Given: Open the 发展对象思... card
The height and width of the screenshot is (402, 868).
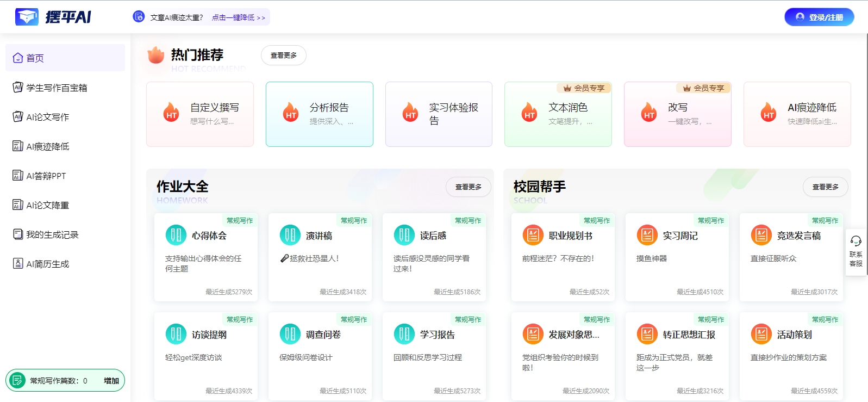Looking at the screenshot, I should point(563,356).
